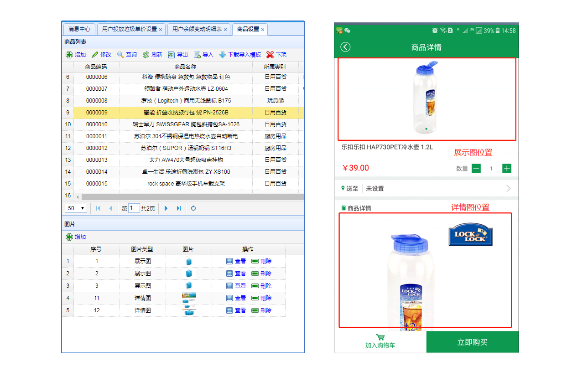Screen dimensions: 588x387
Task: Click 查看 for image row 序号 1
Action: pyautogui.click(x=236, y=261)
